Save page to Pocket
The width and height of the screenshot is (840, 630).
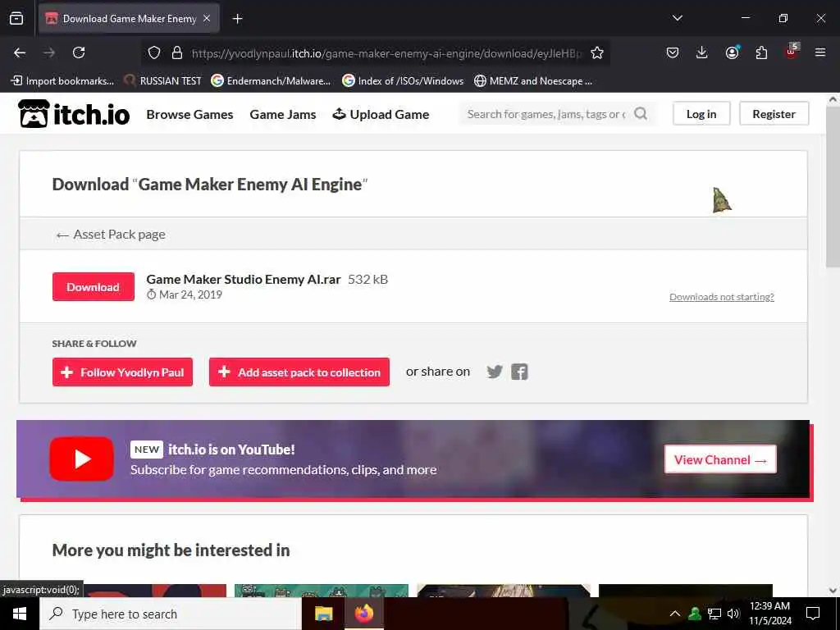pos(673,52)
